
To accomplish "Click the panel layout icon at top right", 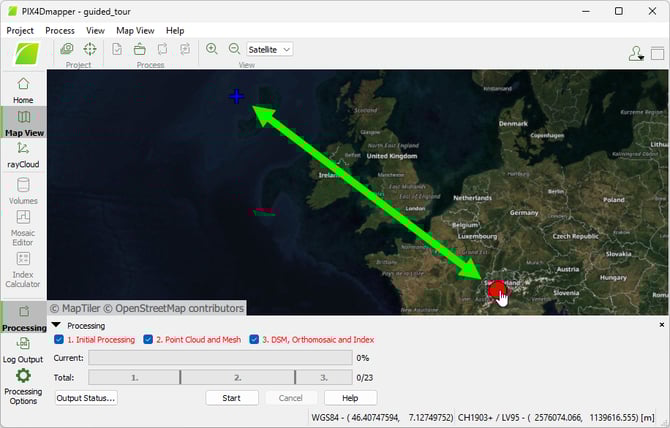I will click(x=657, y=53).
